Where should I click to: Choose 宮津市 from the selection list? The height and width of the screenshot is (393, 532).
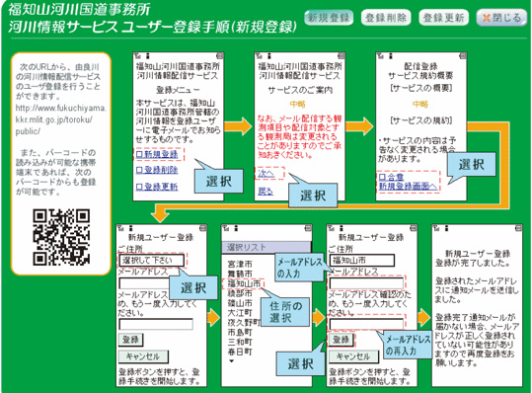[x=240, y=264]
